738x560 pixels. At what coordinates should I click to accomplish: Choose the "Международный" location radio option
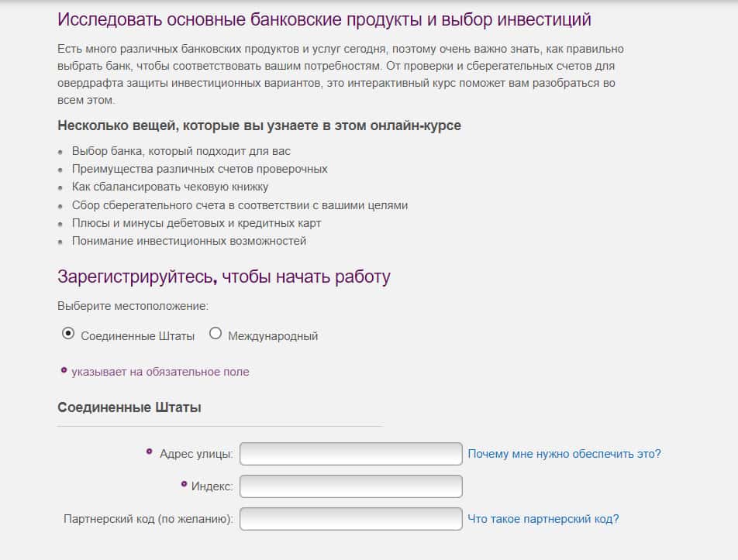pyautogui.click(x=216, y=334)
